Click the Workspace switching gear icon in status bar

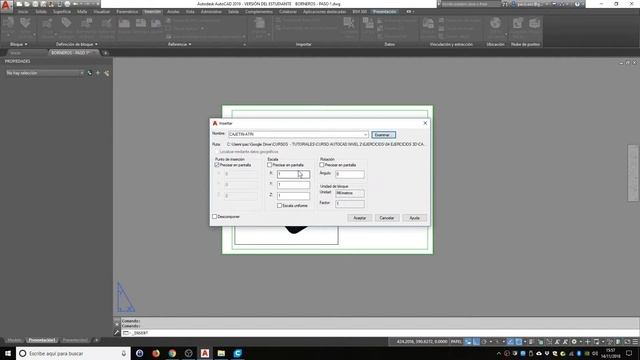(573, 342)
